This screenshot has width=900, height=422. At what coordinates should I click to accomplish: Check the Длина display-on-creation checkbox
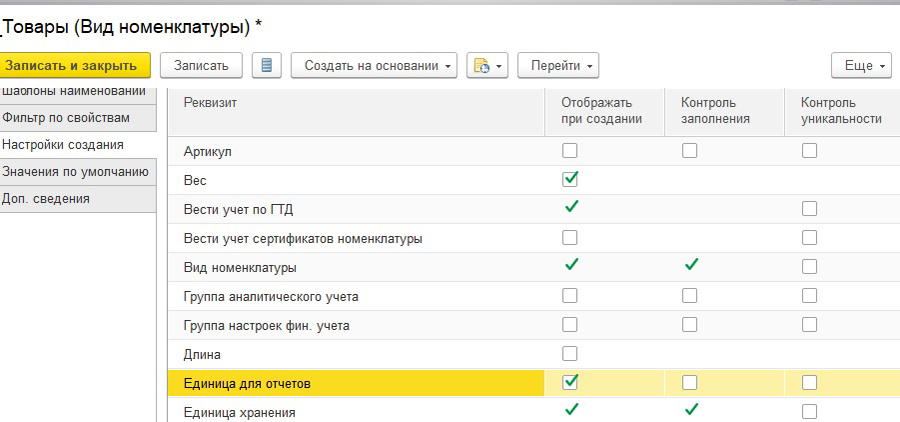(570, 353)
